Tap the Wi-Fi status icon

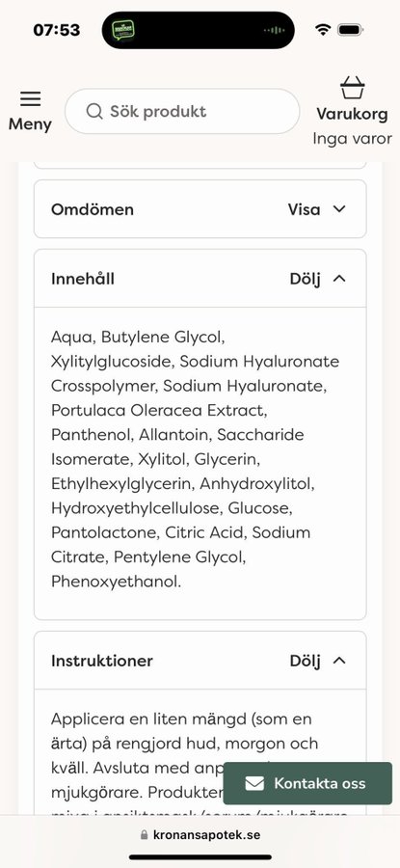click(323, 30)
